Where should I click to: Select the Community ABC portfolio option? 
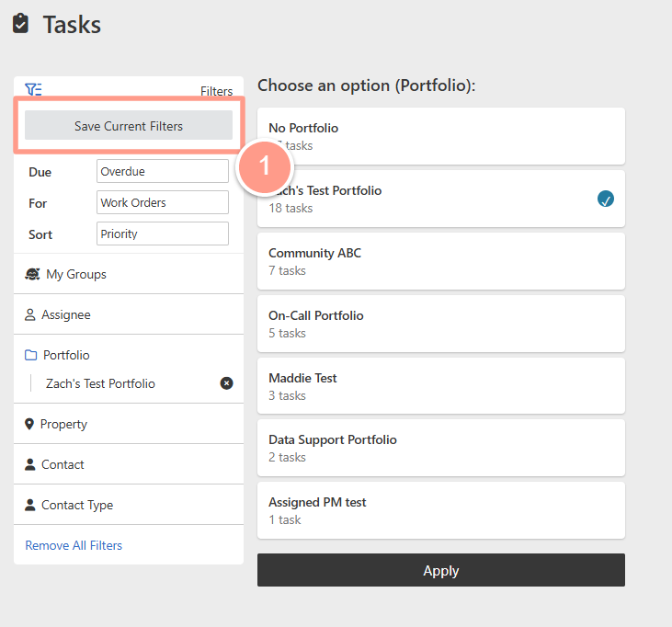point(440,261)
